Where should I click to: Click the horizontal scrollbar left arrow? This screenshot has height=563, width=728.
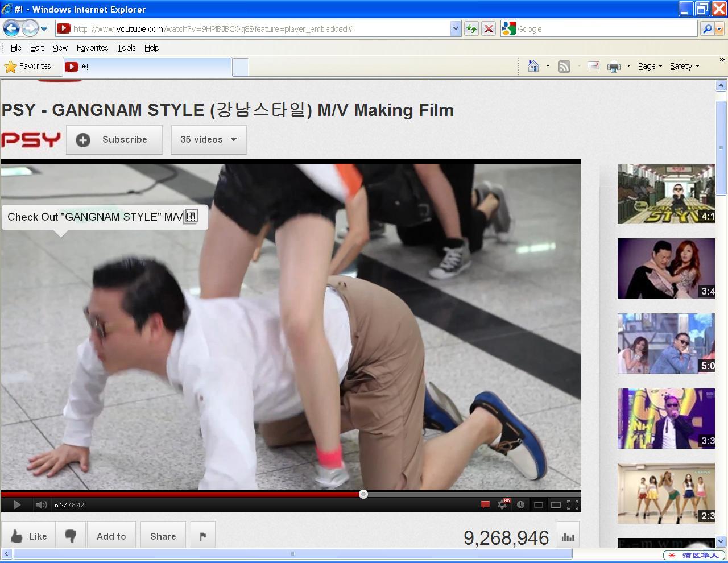(x=6, y=553)
